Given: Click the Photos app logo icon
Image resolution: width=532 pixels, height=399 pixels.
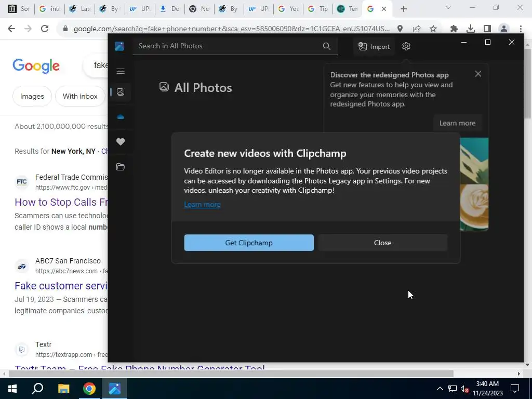Looking at the screenshot, I should pyautogui.click(x=119, y=46).
